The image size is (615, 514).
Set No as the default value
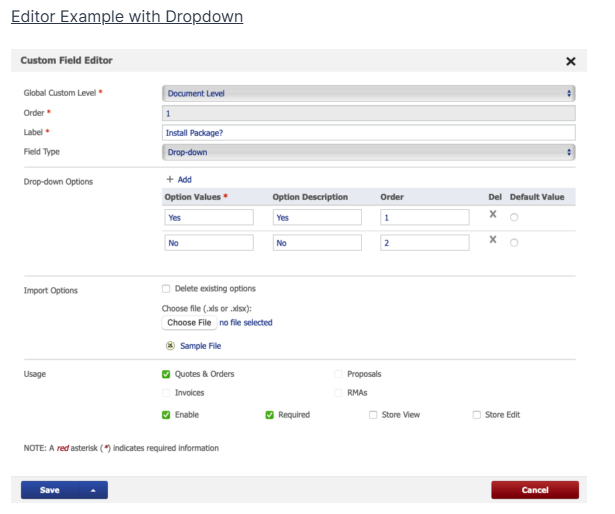(514, 243)
